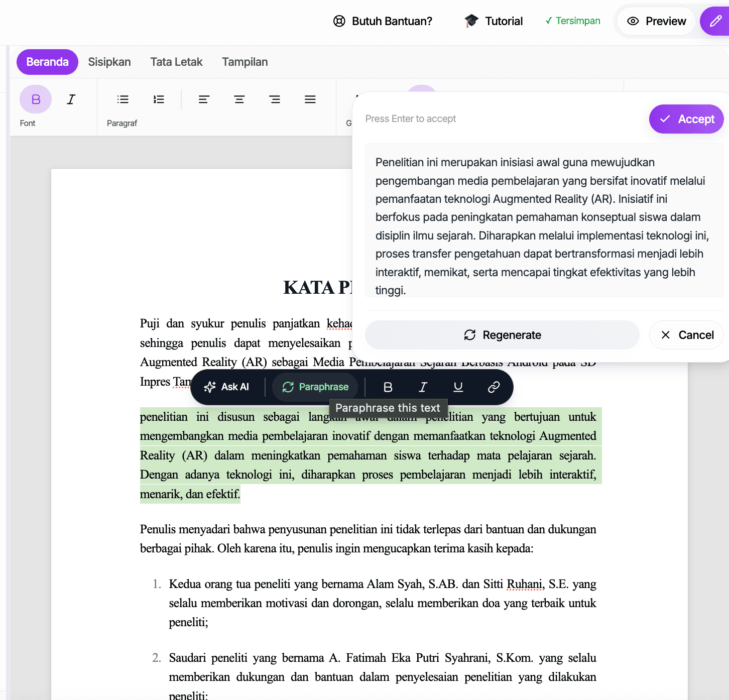
Task: Justify the paragraph text
Action: pyautogui.click(x=310, y=99)
